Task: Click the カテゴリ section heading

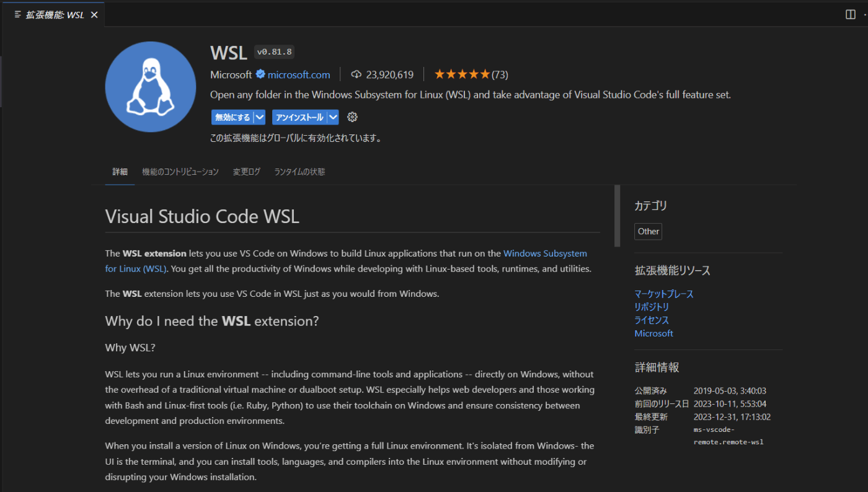Action: click(x=651, y=206)
